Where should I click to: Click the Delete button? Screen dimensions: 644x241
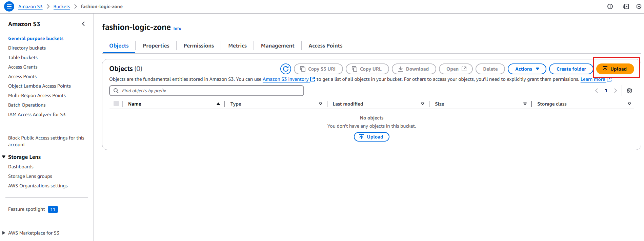point(490,69)
